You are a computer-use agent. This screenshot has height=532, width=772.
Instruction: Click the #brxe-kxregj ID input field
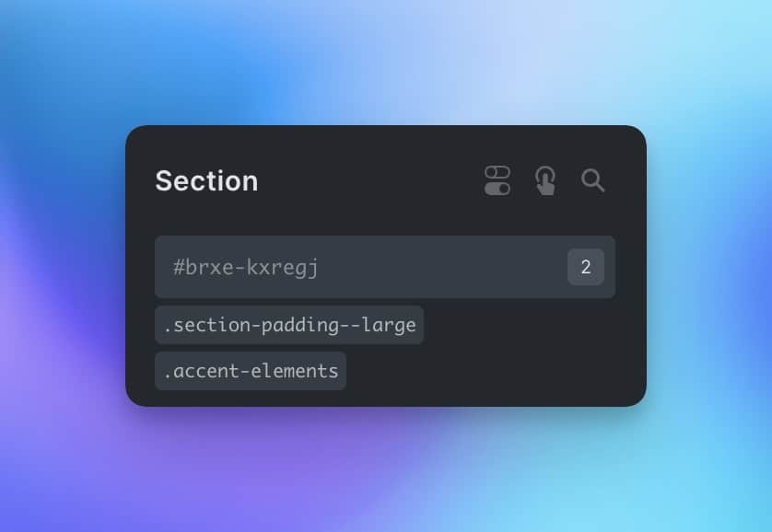(385, 267)
